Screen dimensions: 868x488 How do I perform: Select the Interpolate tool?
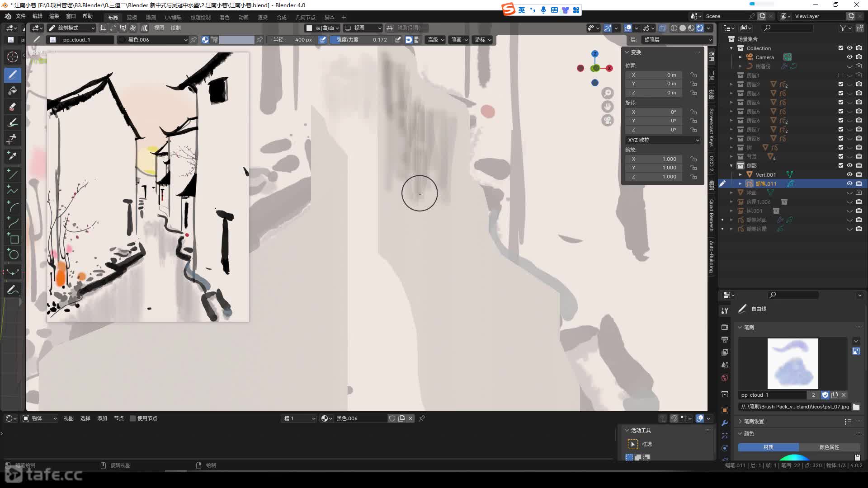(x=13, y=272)
